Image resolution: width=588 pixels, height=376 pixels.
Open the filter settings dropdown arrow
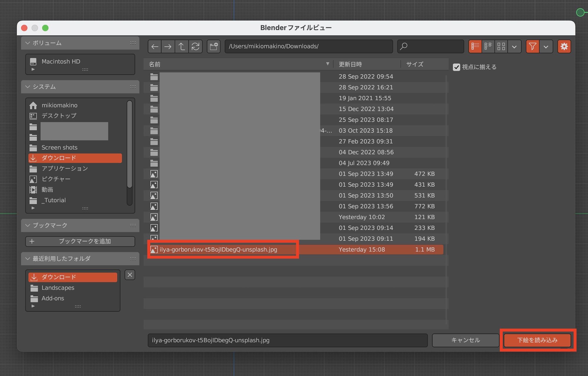pyautogui.click(x=546, y=46)
